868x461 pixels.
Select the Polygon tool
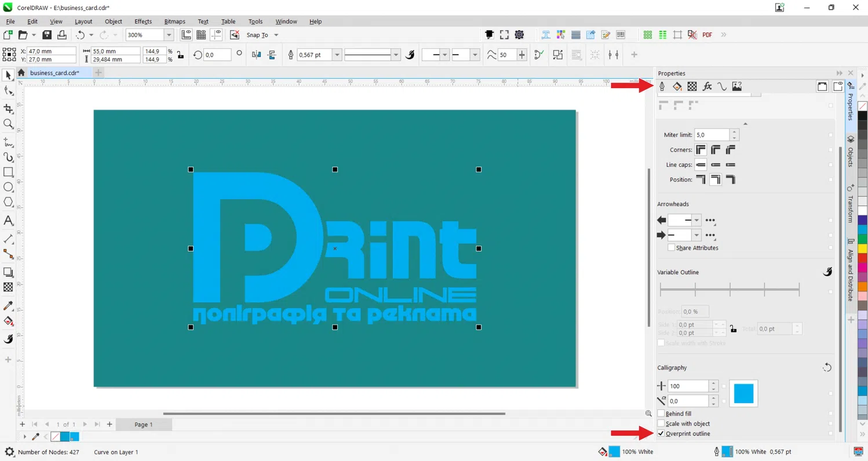tap(8, 202)
